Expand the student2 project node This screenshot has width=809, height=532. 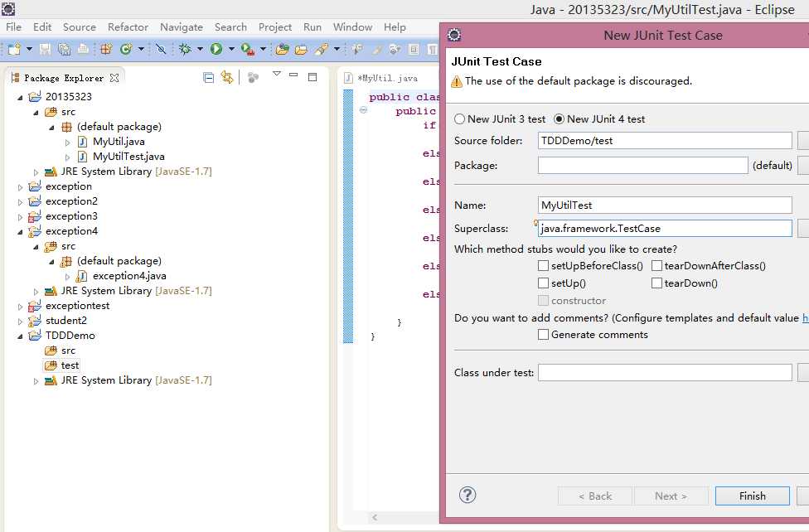(x=20, y=321)
